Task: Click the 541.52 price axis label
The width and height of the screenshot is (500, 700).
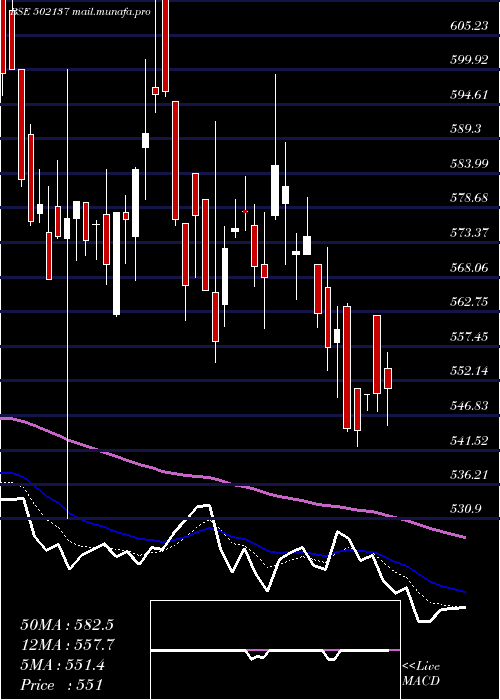Action: point(469,441)
